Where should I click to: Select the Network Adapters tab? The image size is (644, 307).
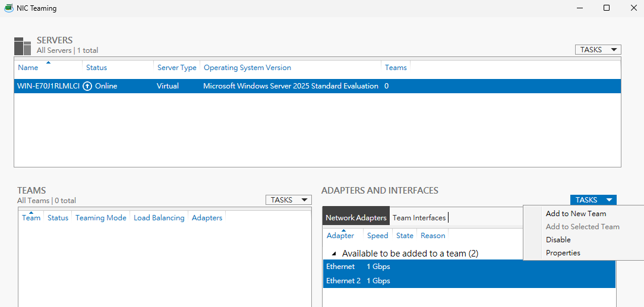click(x=356, y=218)
